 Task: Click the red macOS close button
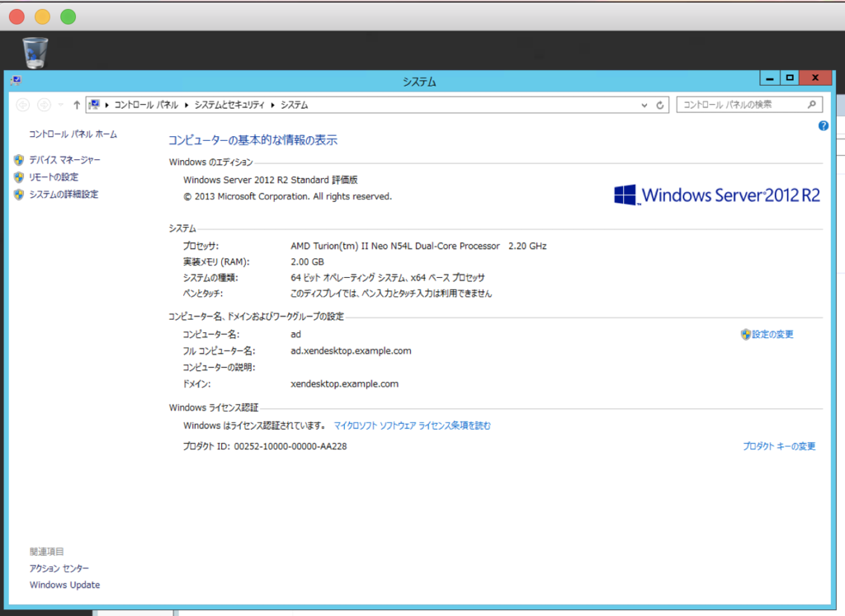[x=17, y=16]
